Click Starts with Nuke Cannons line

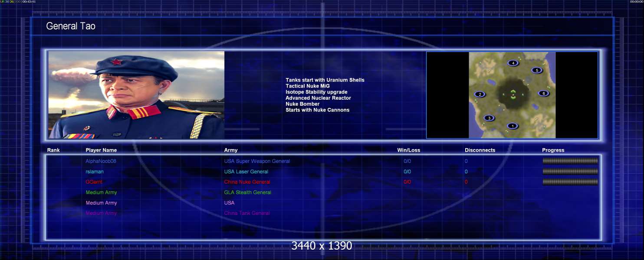pos(317,110)
